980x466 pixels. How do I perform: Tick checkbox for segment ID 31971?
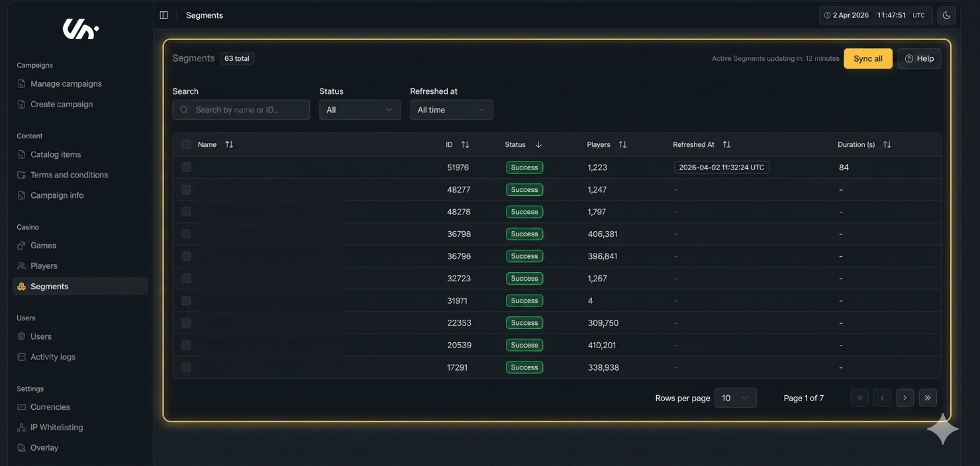click(186, 301)
